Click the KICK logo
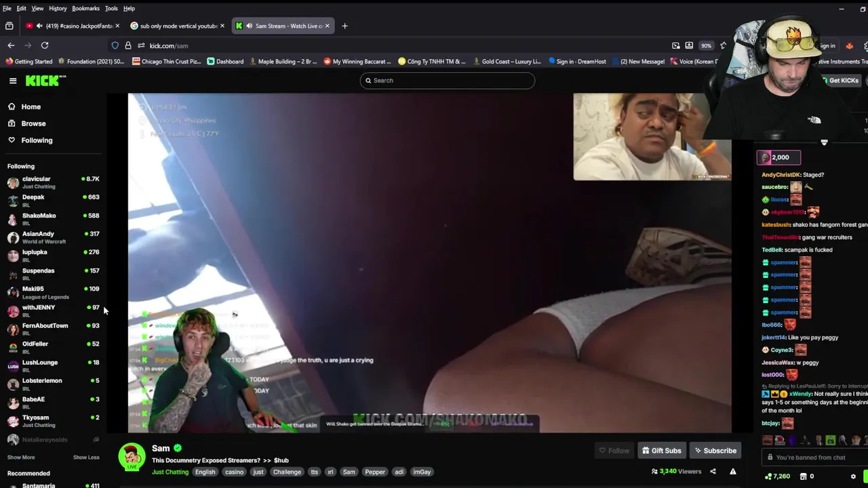This screenshot has width=868, height=488. coord(45,81)
